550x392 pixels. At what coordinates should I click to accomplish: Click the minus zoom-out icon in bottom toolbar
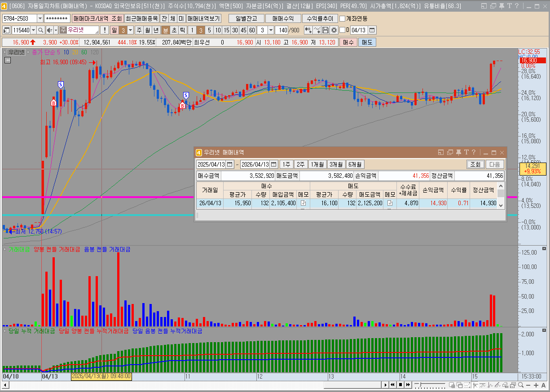528,385
